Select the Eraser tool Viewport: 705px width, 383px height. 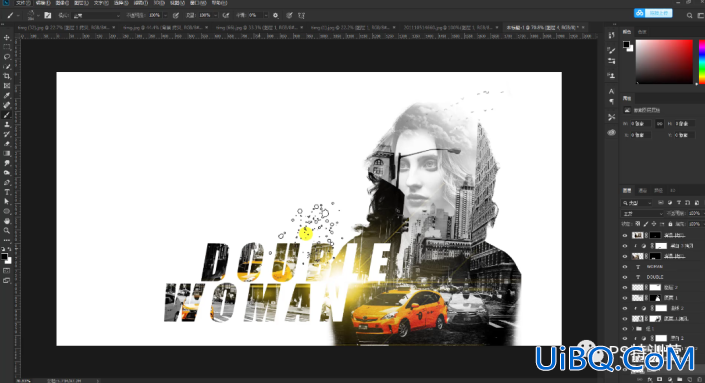(x=7, y=144)
